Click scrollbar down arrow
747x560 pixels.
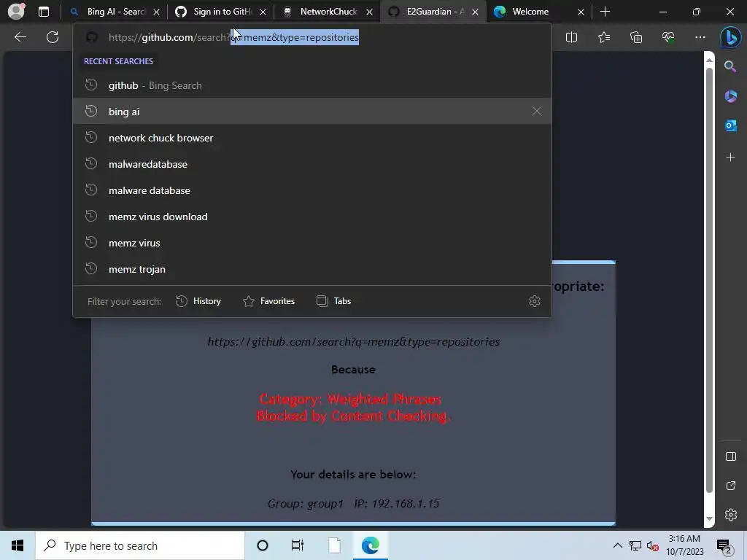[709, 518]
